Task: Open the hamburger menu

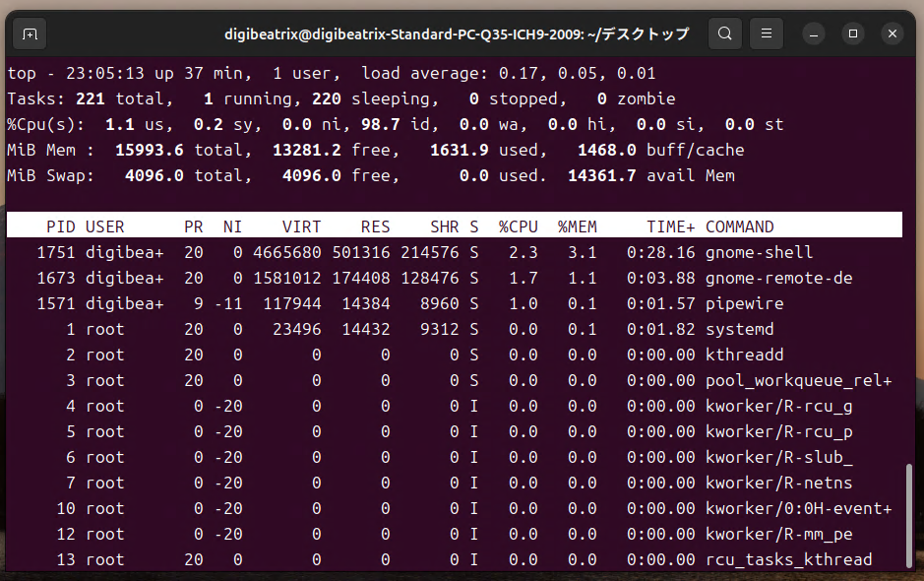Action: pos(766,32)
